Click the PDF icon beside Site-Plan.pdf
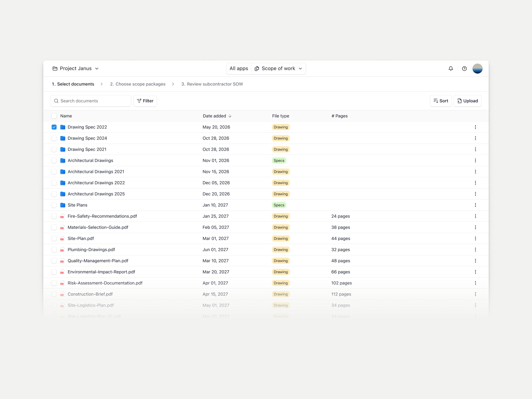This screenshot has width=532, height=399. pos(62,238)
